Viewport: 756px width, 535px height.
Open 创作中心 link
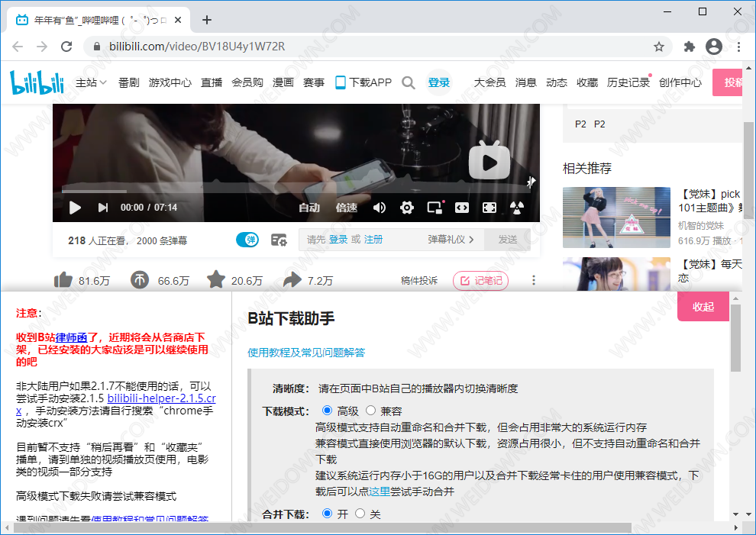[x=680, y=83]
